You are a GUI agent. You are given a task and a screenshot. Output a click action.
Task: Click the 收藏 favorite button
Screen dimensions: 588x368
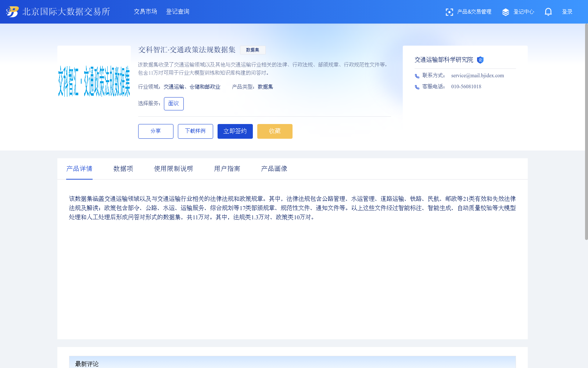pos(275,131)
